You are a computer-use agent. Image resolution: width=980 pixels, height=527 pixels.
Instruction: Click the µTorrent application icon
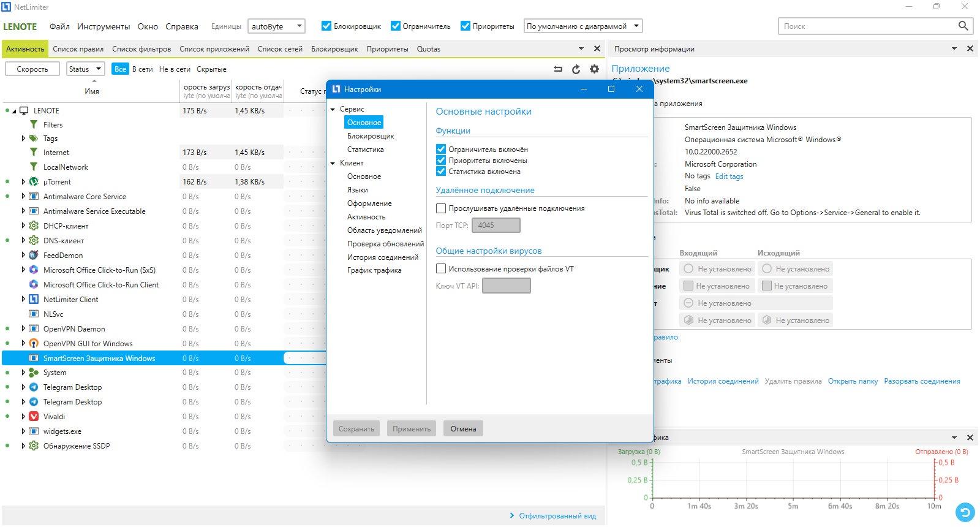pos(34,182)
